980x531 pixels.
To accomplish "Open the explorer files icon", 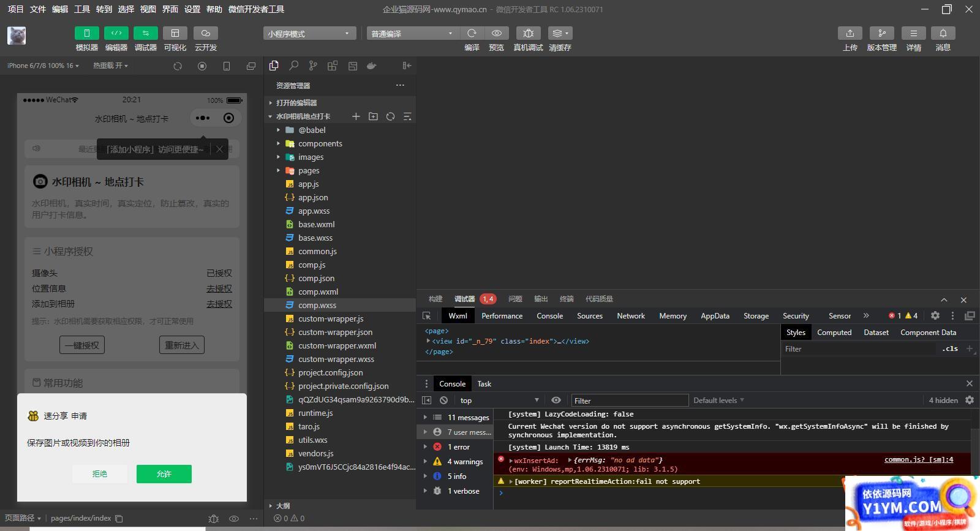I will click(x=274, y=66).
